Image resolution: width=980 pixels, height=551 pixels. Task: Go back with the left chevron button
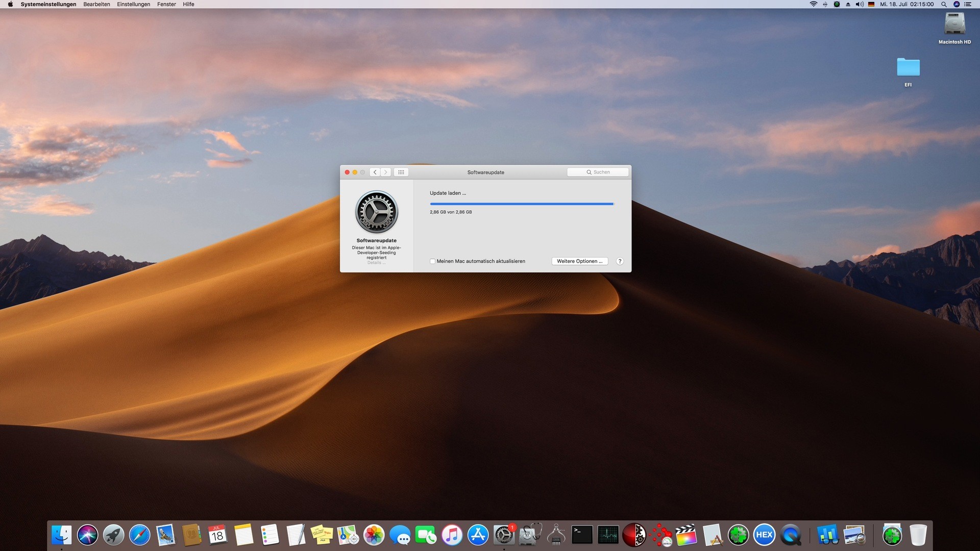click(x=375, y=172)
